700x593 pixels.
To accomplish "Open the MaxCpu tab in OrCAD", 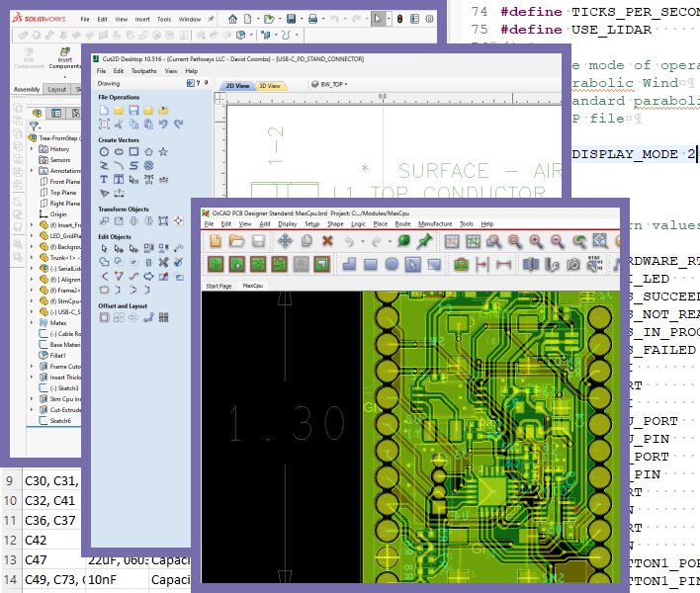I will (253, 286).
